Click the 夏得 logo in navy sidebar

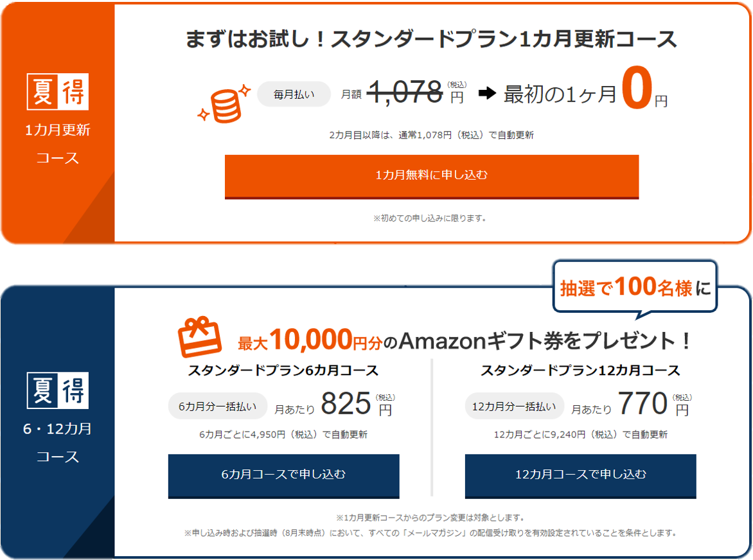[57, 390]
